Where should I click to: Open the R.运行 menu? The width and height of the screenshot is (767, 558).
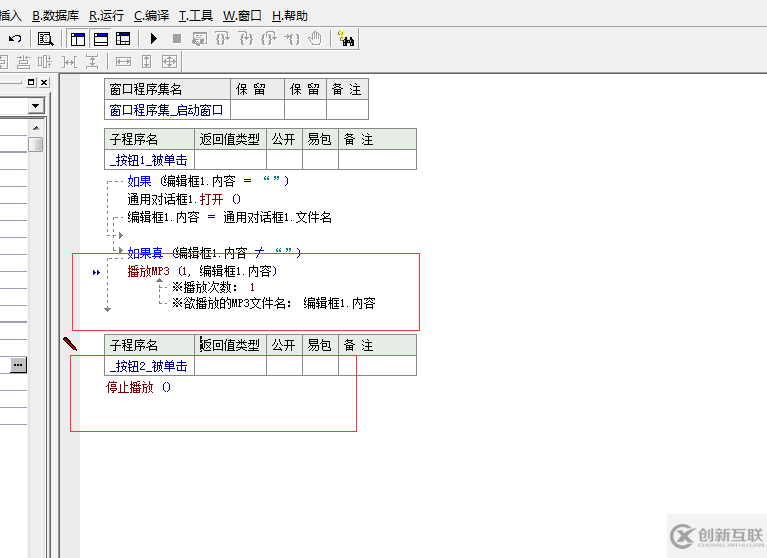coord(106,16)
